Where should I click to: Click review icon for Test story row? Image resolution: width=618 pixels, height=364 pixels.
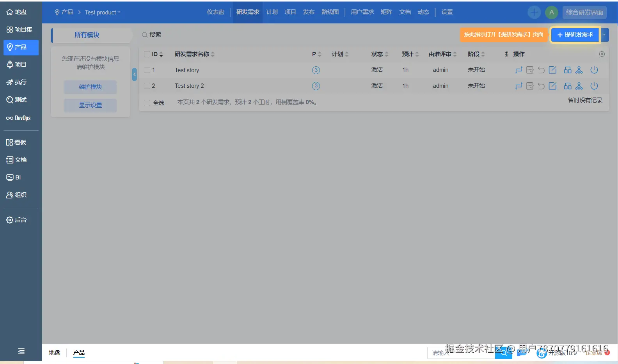[530, 70]
